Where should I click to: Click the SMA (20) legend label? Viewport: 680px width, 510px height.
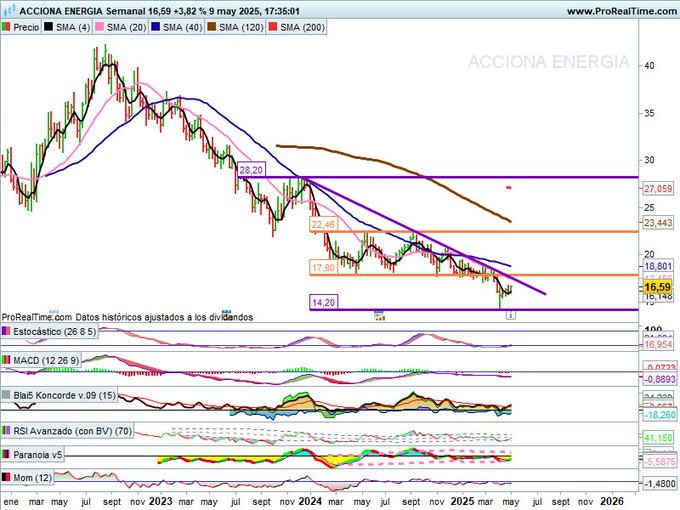click(x=126, y=27)
